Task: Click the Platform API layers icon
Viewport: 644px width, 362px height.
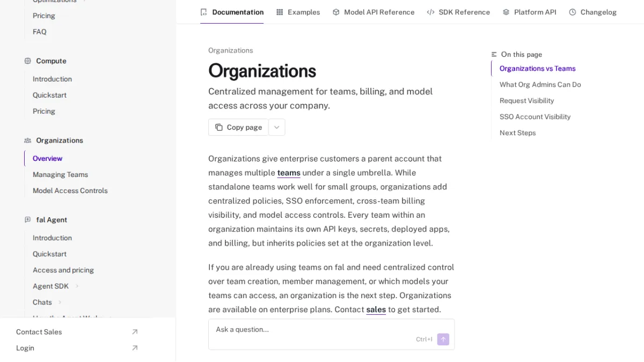Action: click(506, 12)
